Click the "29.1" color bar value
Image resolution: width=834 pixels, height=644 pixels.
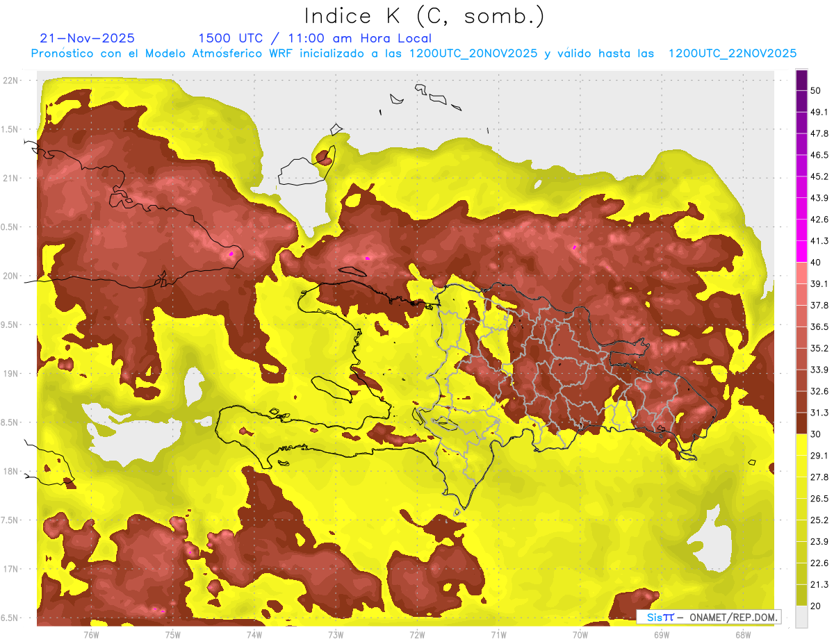[x=819, y=456]
